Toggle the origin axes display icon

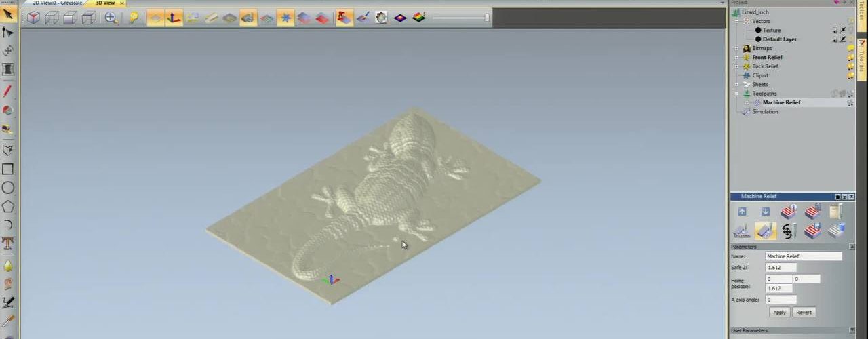(x=174, y=18)
